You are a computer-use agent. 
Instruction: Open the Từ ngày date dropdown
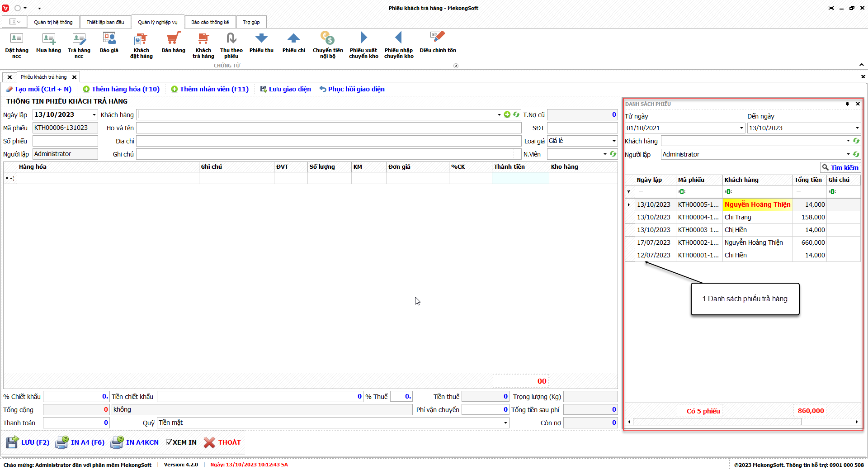coord(741,128)
